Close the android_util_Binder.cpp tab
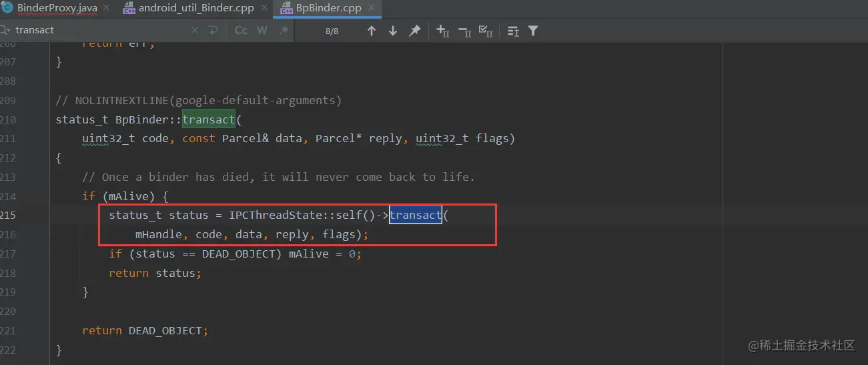This screenshot has width=868, height=365. tap(264, 9)
